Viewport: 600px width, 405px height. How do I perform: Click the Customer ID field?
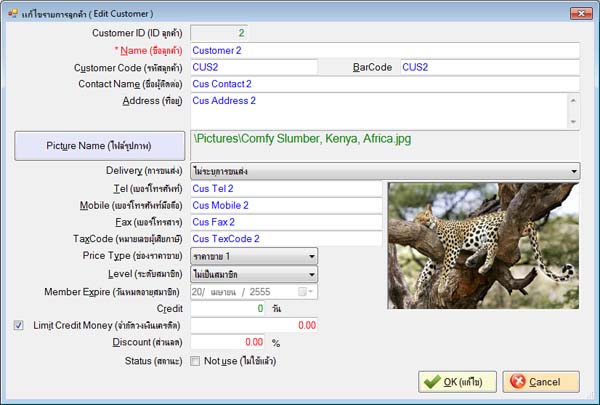[219, 33]
